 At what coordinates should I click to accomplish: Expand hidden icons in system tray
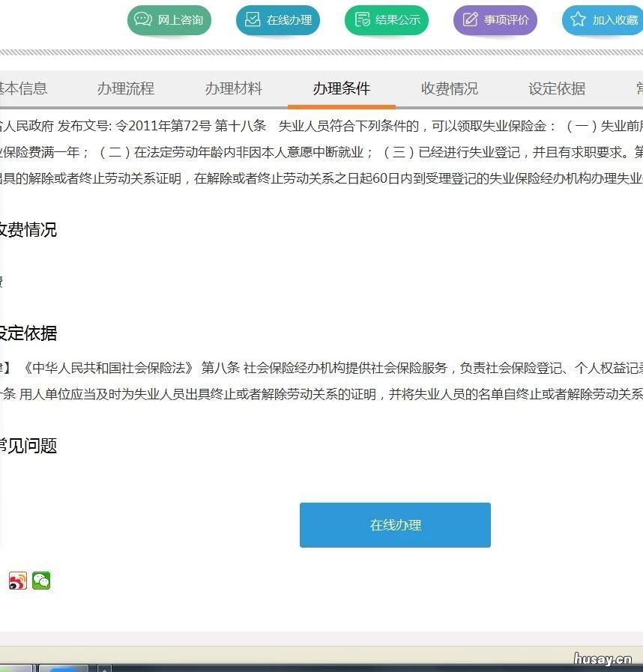coord(105,668)
